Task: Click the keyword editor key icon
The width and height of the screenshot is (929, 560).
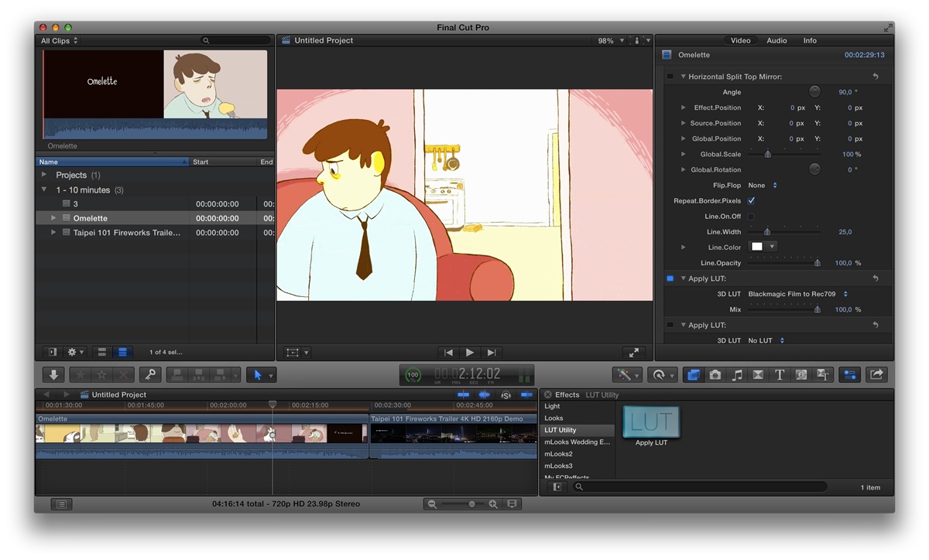Action: click(150, 374)
